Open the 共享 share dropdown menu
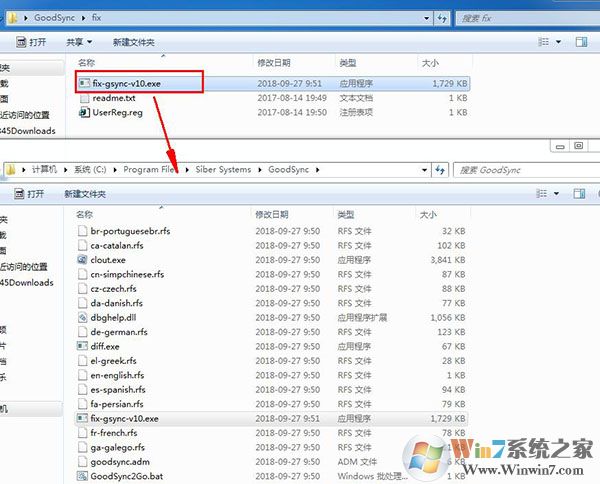The image size is (600, 484). (x=79, y=42)
